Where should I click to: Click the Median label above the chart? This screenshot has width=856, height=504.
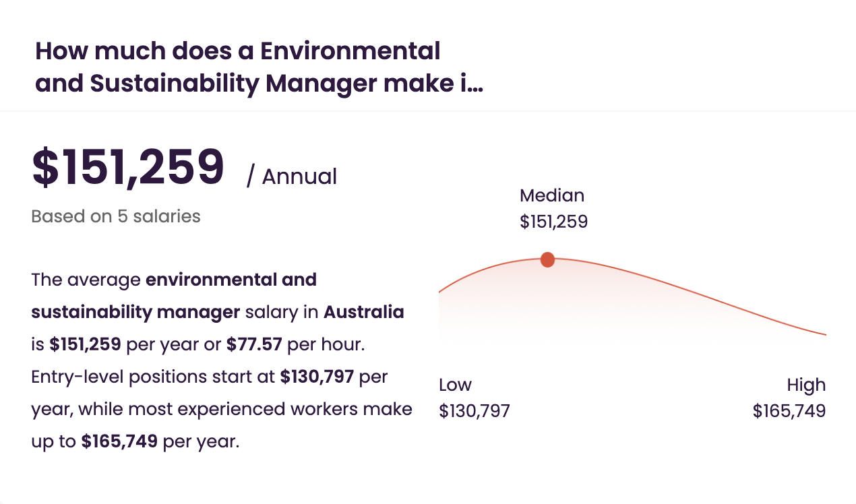coord(552,195)
